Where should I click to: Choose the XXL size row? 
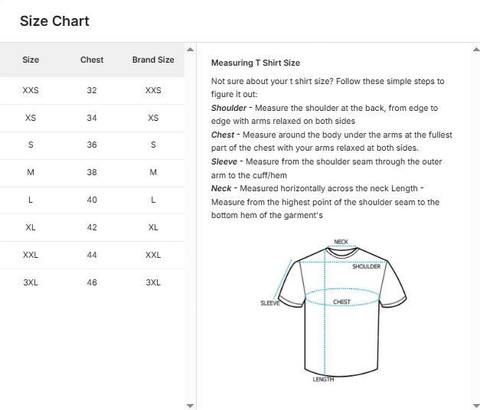click(92, 255)
